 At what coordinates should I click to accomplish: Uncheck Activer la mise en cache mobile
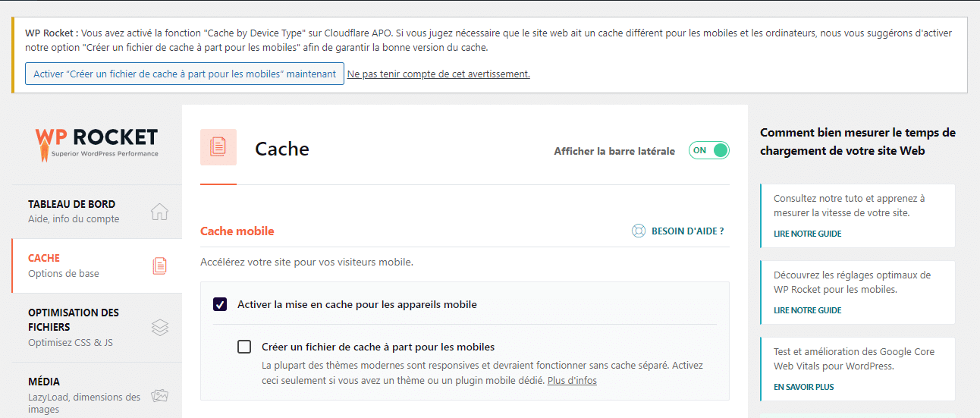pyautogui.click(x=221, y=304)
